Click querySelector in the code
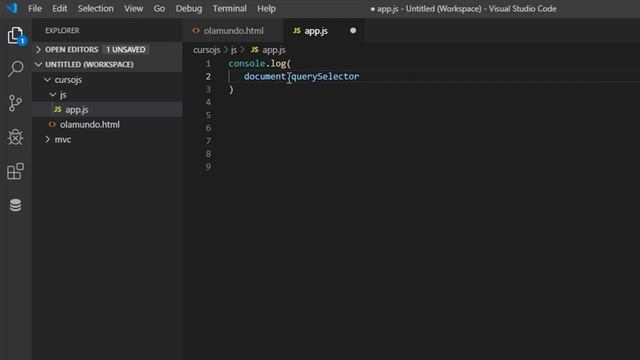This screenshot has width=640, height=360. coord(325,76)
